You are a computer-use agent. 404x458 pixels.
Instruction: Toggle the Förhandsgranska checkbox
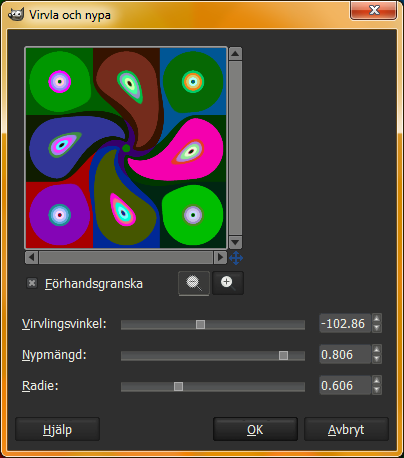pos(32,283)
